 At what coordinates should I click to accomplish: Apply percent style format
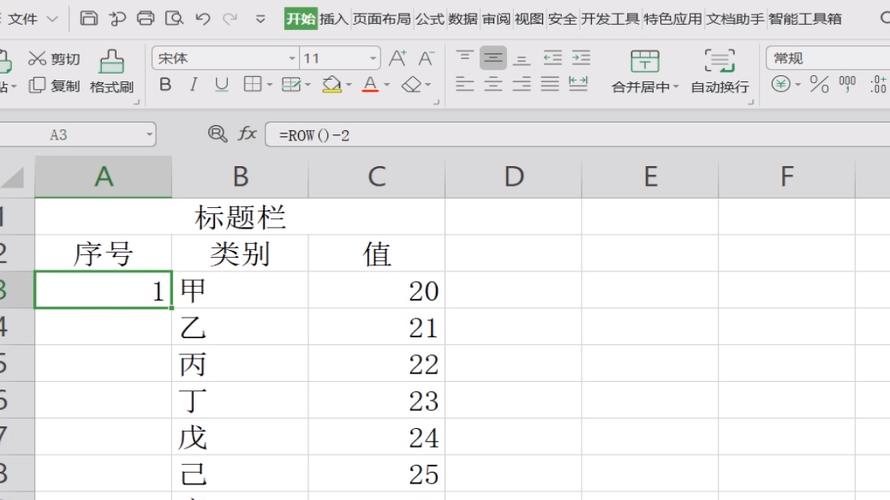pyautogui.click(x=819, y=85)
